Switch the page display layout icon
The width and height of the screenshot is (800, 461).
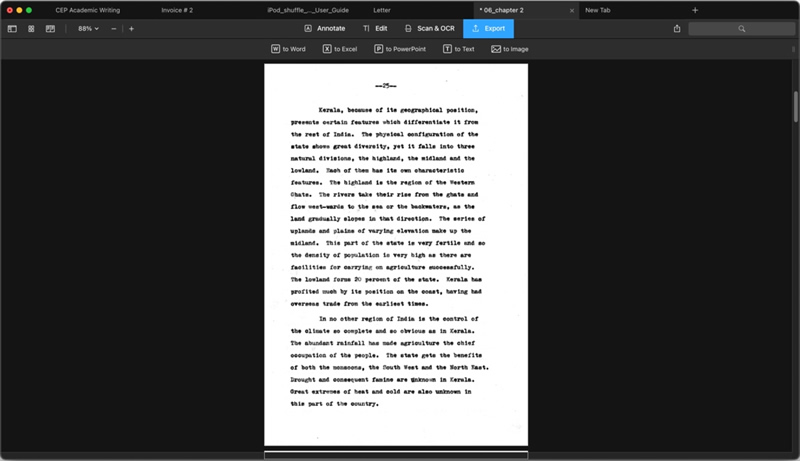tap(50, 29)
